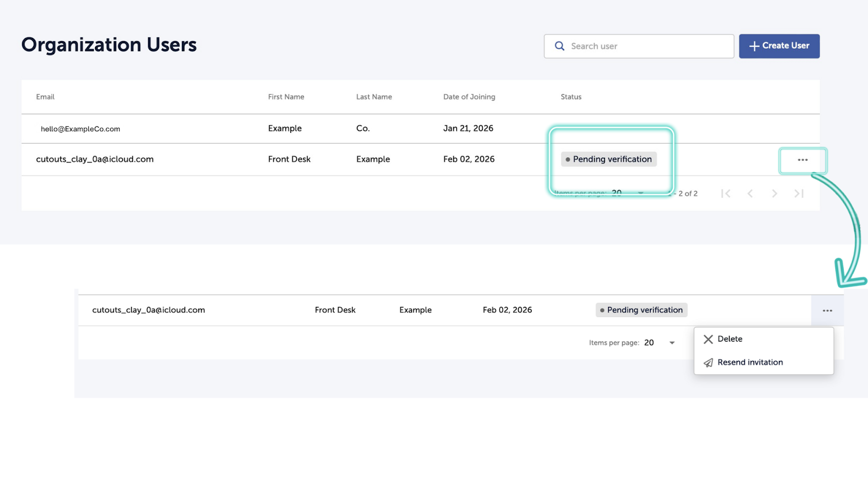The image size is (868, 488).
Task: Open the partially covered Items per page selector in upper table
Action: pos(641,193)
